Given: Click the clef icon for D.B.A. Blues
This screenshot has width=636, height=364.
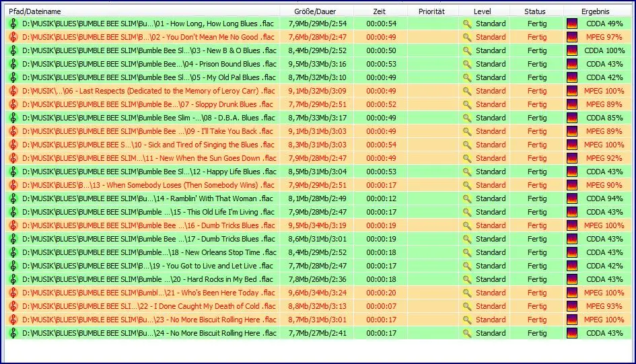Looking at the screenshot, I should 13,118.
